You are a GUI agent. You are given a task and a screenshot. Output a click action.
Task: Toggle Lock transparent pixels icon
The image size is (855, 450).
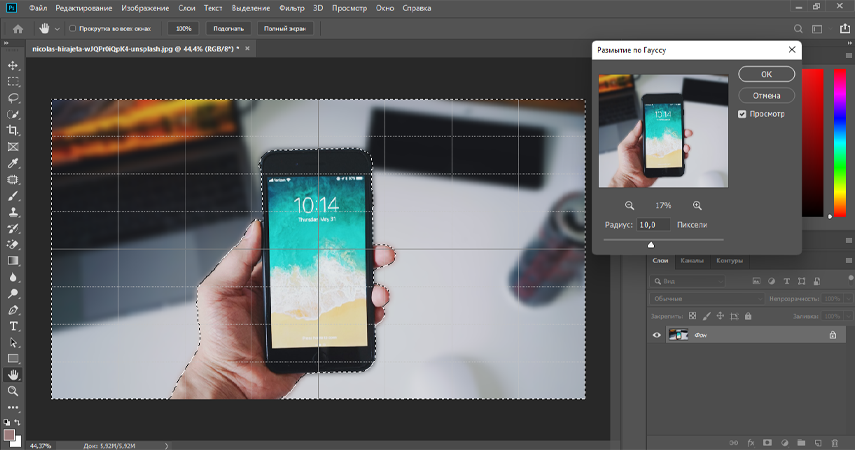tap(692, 316)
